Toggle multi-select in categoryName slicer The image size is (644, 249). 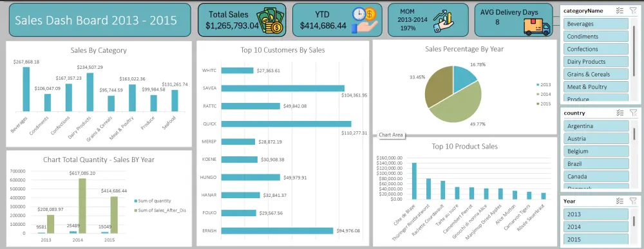tap(620, 11)
